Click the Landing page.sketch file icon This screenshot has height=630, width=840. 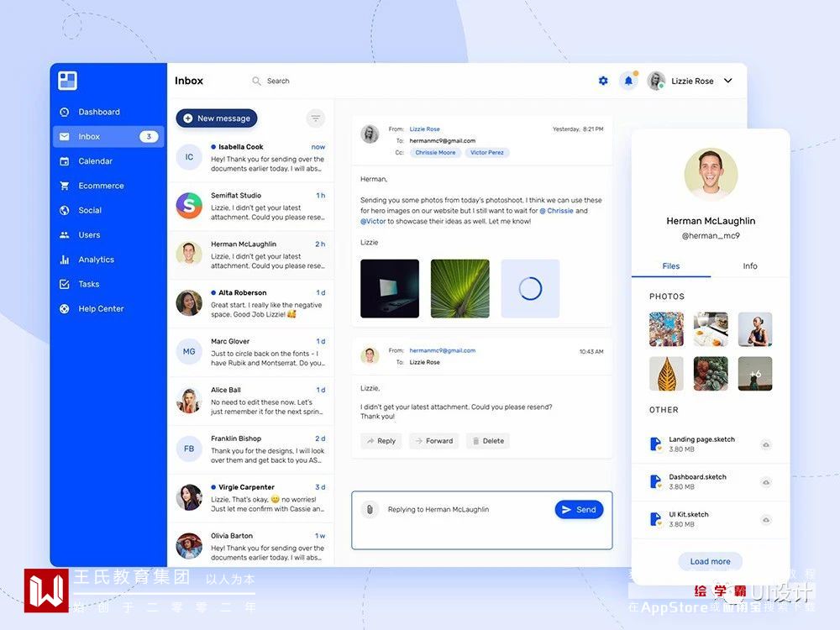[656, 444]
